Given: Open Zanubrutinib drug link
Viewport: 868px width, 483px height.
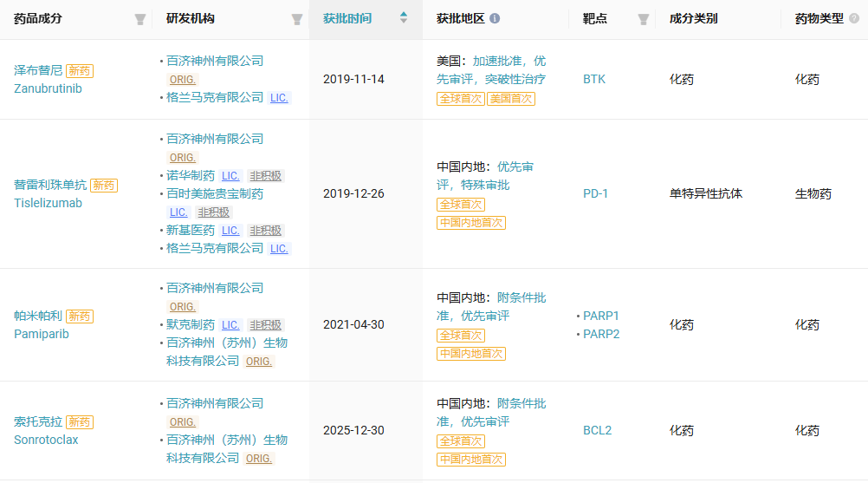Looking at the screenshot, I should coord(48,88).
